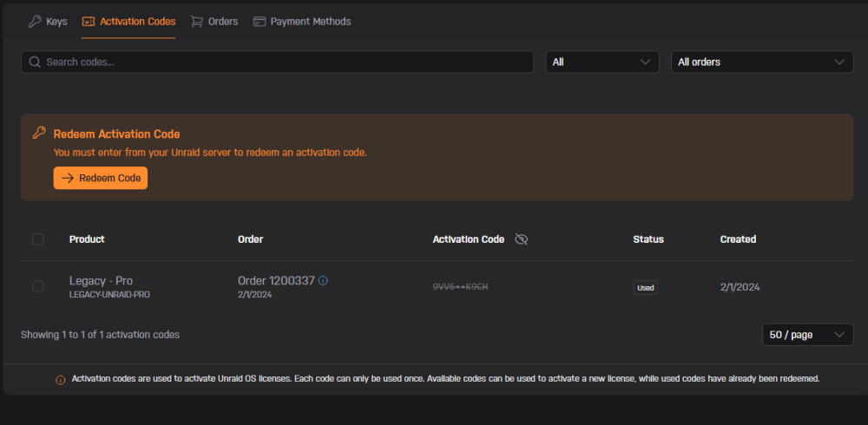Image resolution: width=868 pixels, height=425 pixels.
Task: Click the Search codes input field
Action: pos(278,62)
